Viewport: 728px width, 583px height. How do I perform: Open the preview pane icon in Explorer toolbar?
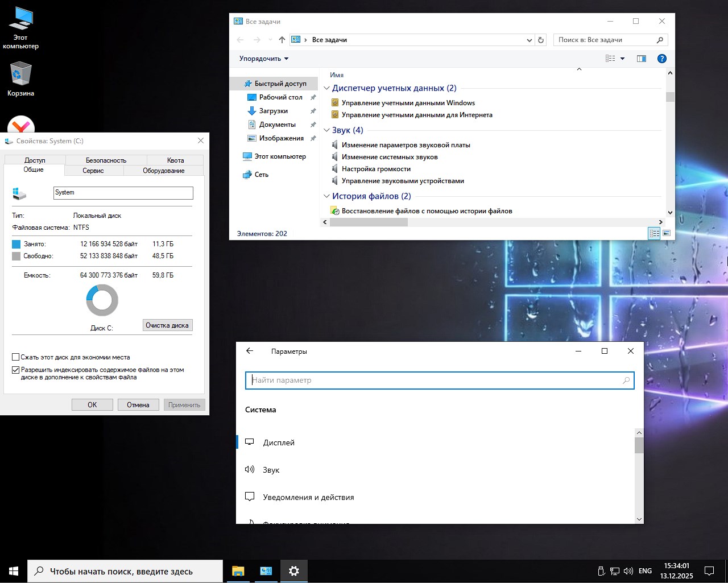(x=642, y=58)
